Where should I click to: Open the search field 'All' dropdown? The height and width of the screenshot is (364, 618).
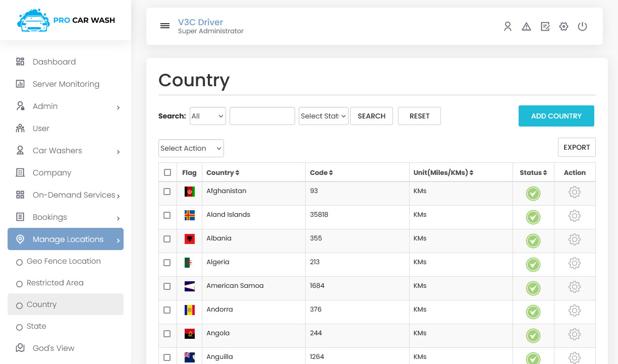point(208,116)
